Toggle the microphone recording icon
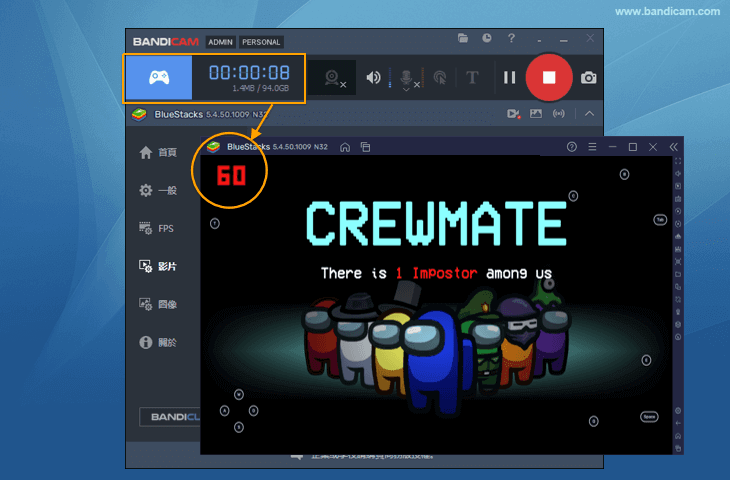This screenshot has width=730, height=480. [406, 78]
